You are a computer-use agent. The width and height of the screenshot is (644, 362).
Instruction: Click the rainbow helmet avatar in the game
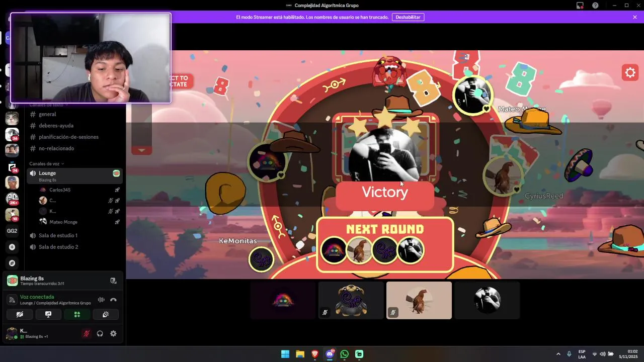267,162
